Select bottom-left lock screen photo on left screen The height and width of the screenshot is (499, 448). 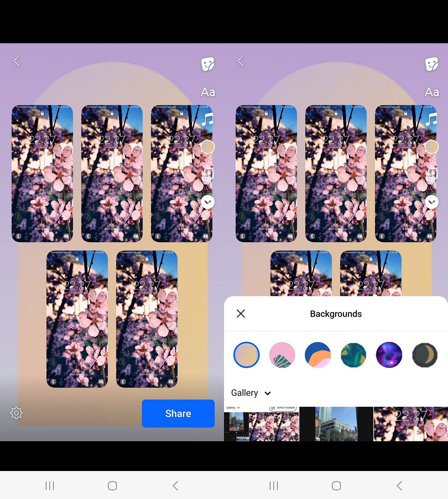click(77, 319)
